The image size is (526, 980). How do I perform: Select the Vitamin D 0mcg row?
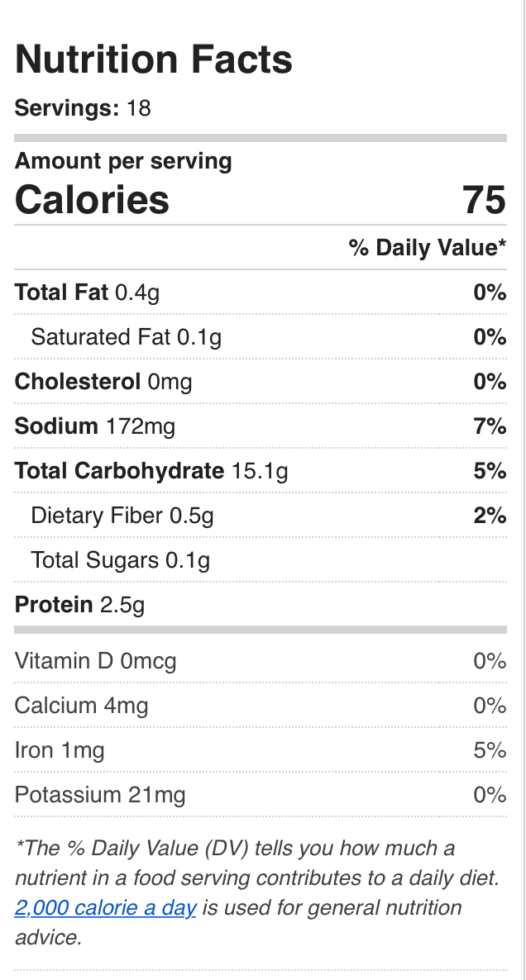[x=95, y=661]
